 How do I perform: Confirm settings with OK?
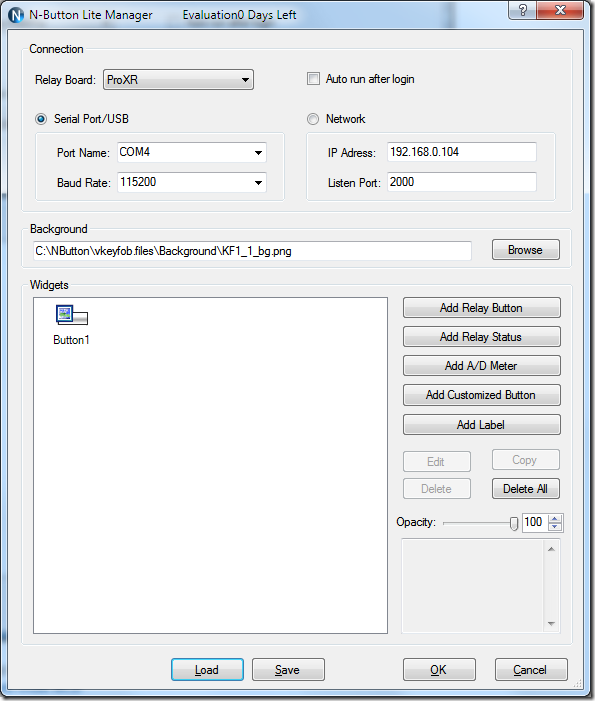point(439,670)
